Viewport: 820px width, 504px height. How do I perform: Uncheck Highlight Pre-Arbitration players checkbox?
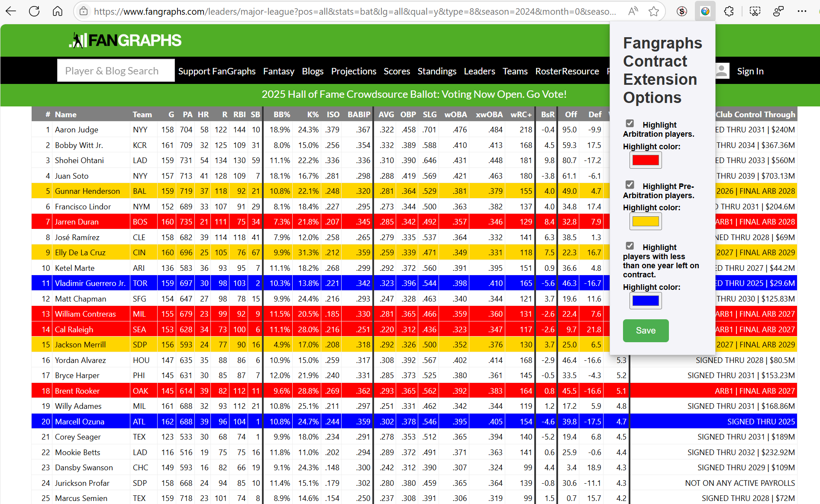coord(630,185)
